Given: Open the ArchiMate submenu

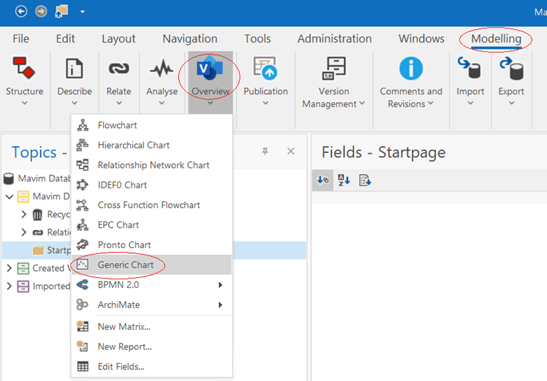Looking at the screenshot, I should tap(151, 305).
